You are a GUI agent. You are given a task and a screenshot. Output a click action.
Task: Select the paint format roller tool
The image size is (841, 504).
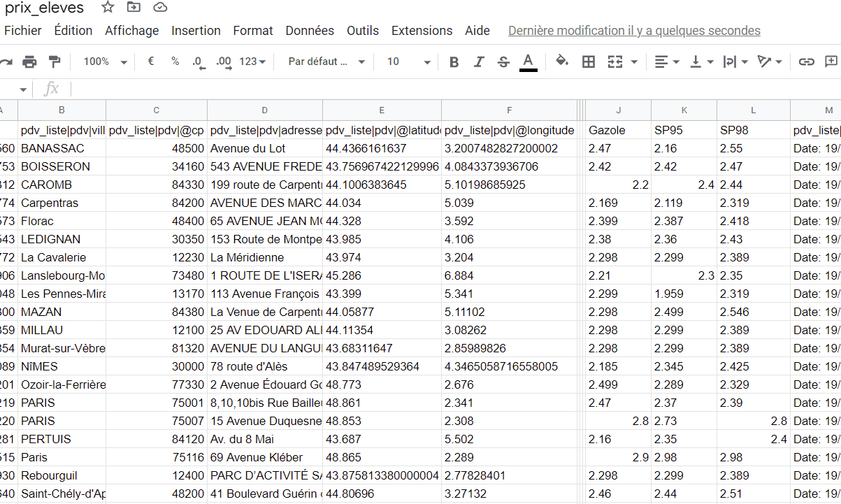(x=55, y=62)
